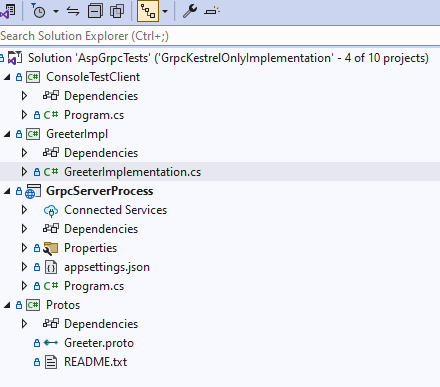Image resolution: width=440 pixels, height=387 pixels.
Task: Expand appsettings.json node
Action: pyautogui.click(x=24, y=267)
